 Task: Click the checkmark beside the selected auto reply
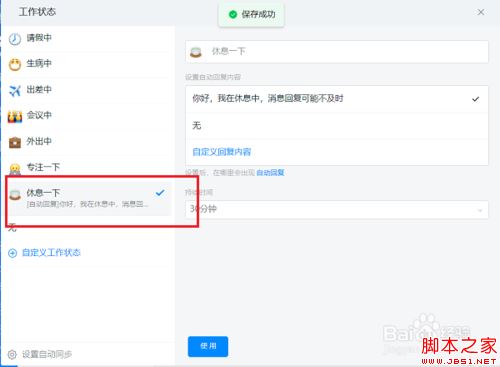pyautogui.click(x=476, y=99)
